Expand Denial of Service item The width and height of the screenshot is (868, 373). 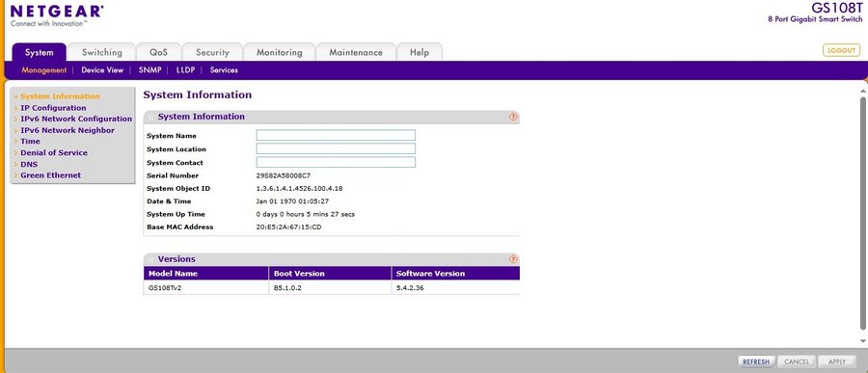(54, 152)
